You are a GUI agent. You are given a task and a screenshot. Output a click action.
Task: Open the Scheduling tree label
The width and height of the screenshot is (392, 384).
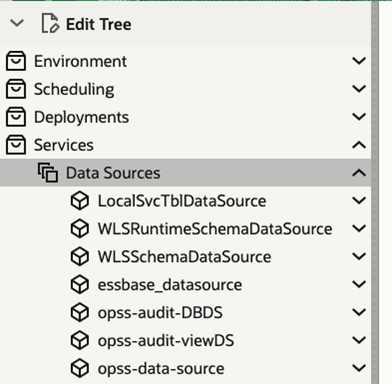point(74,90)
